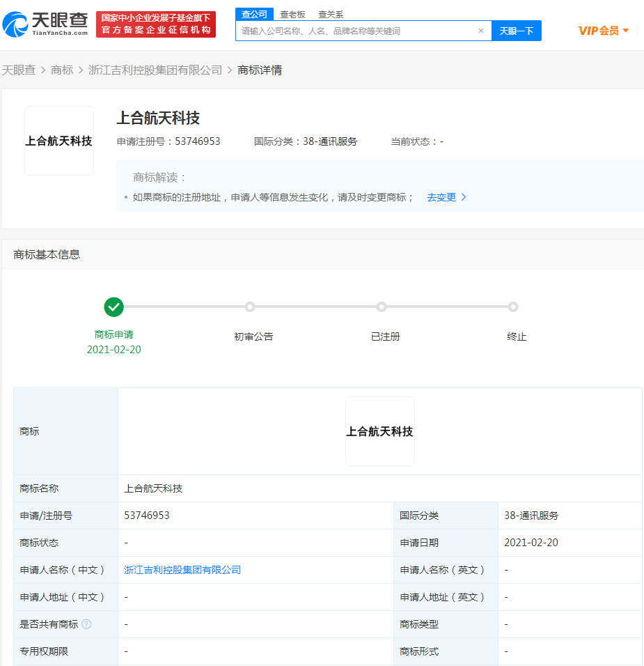
Task: Switch to the 查公司 tab
Action: 254,14
